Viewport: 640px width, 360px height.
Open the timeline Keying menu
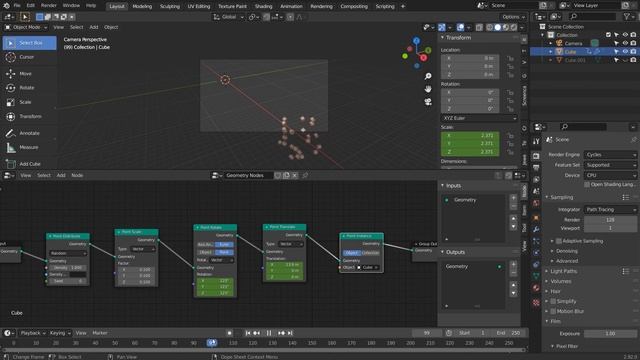[59, 333]
